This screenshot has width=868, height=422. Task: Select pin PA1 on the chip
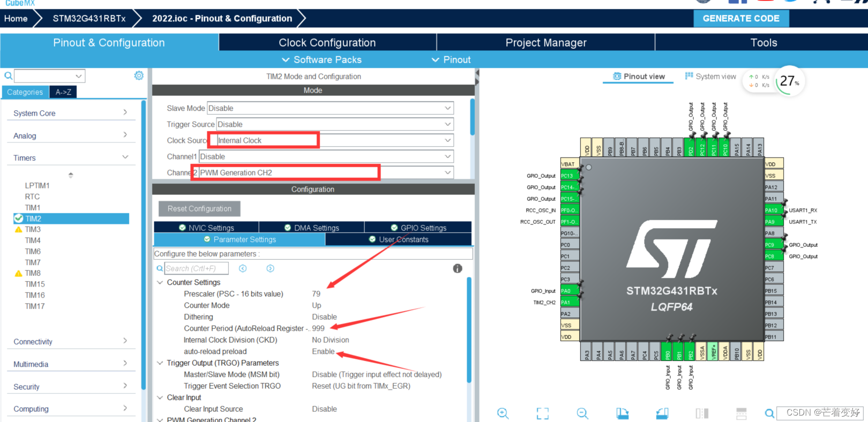[x=570, y=303]
